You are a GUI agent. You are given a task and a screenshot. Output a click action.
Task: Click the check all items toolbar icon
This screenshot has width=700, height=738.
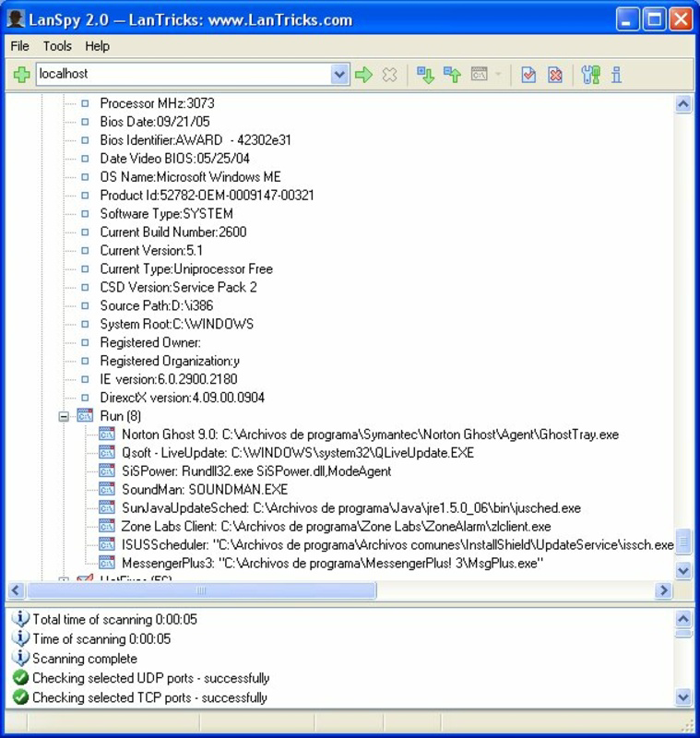click(528, 75)
